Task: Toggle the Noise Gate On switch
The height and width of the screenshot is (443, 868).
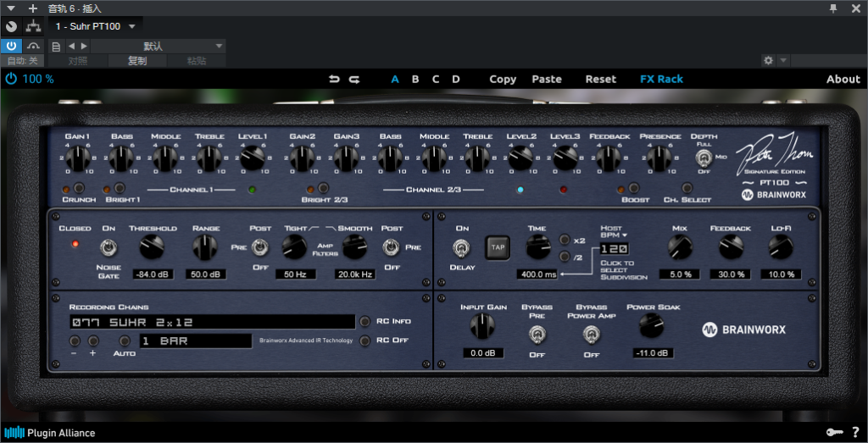Action: (108, 247)
